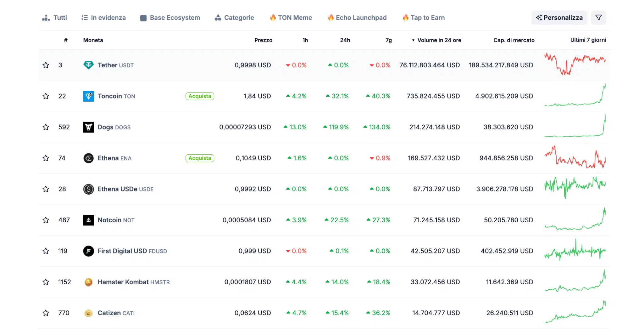
Task: Click First Digital USD price 0,999 USD
Action: (x=255, y=251)
